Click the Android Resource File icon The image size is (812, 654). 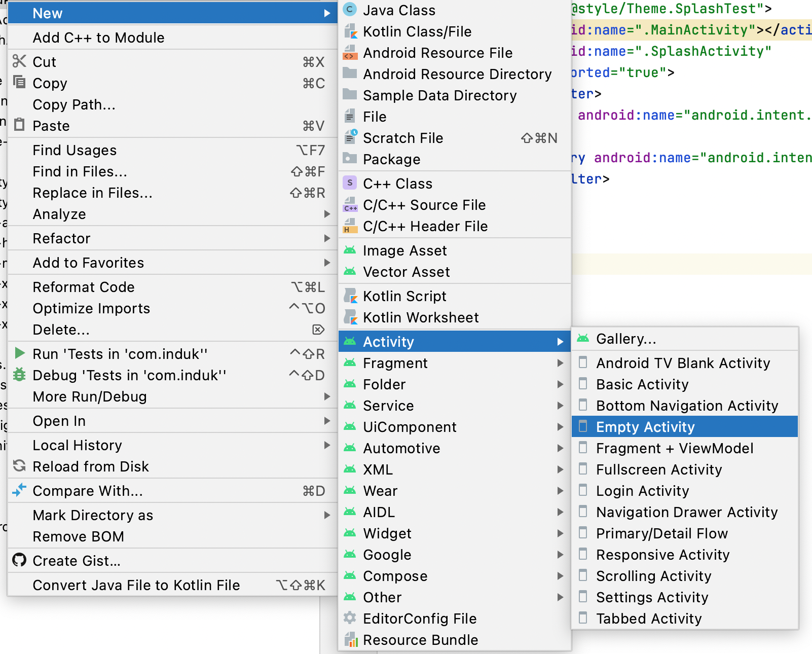point(350,53)
